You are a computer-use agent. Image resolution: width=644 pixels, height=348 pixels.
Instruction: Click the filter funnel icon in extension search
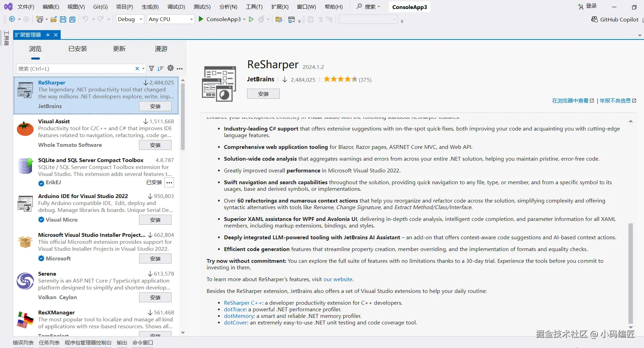click(151, 69)
